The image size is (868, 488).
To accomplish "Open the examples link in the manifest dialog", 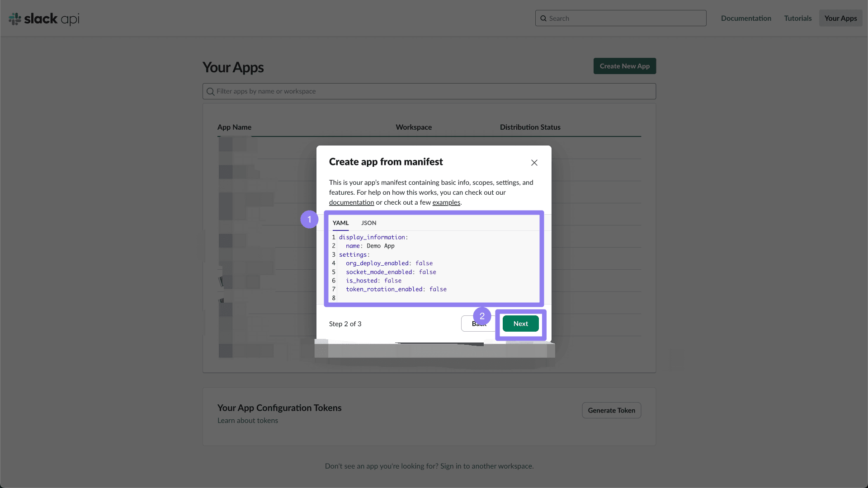I will tap(446, 202).
